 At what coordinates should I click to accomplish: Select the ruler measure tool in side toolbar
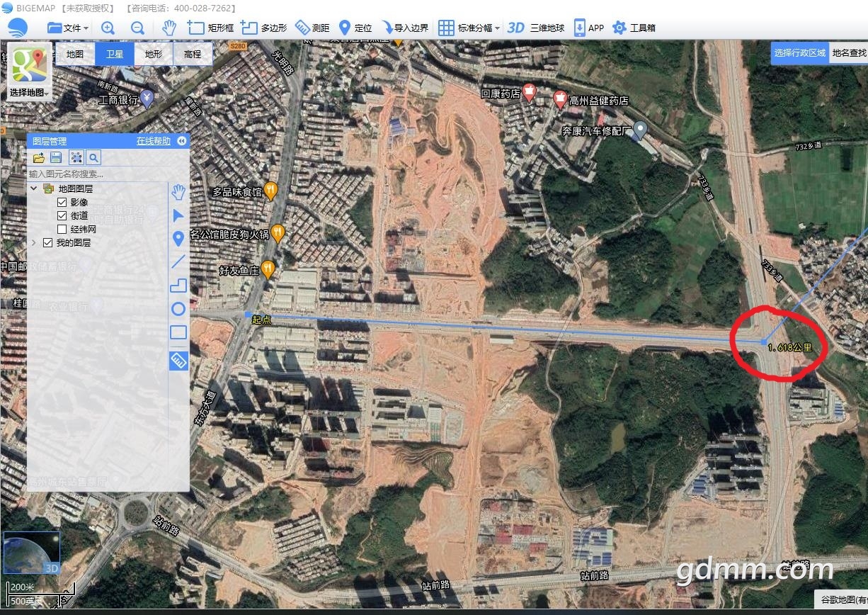178,361
